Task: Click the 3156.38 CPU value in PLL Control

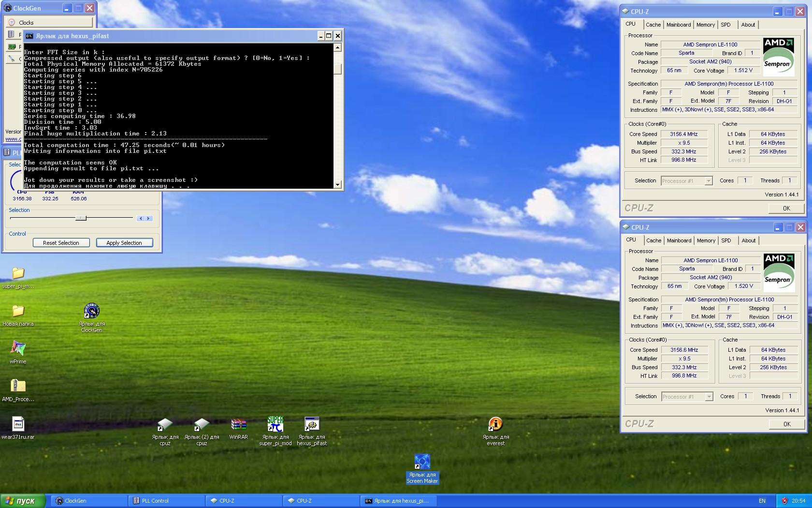Action: (x=22, y=199)
